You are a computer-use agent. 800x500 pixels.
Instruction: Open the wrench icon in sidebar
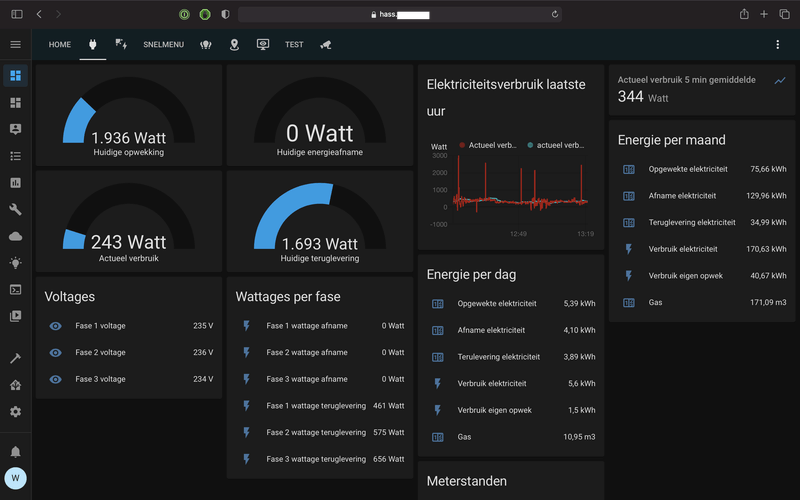point(15,209)
